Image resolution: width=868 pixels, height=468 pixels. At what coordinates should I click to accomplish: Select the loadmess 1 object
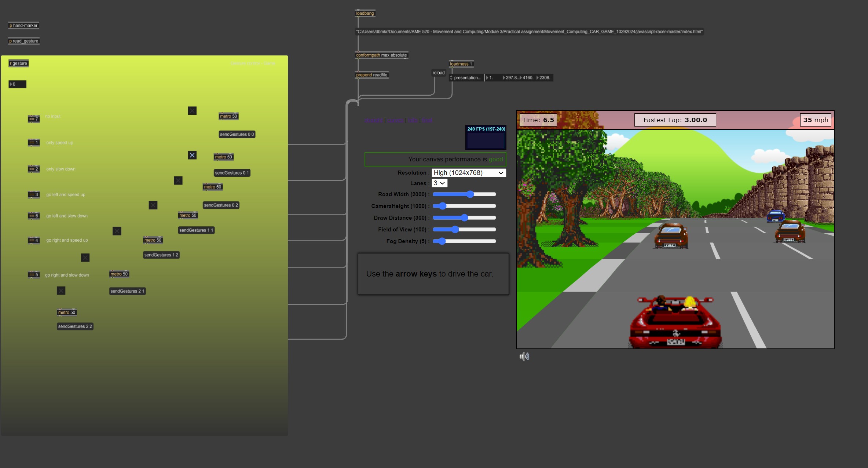[461, 63]
